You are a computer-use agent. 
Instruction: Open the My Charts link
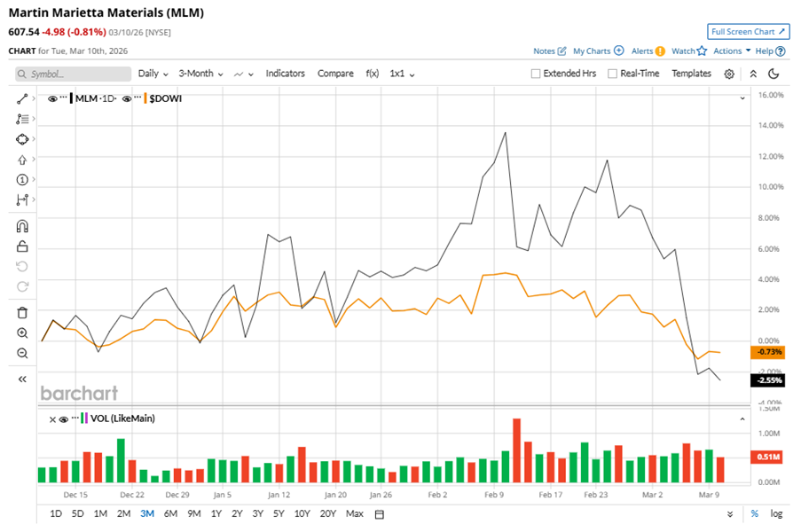[x=598, y=51]
